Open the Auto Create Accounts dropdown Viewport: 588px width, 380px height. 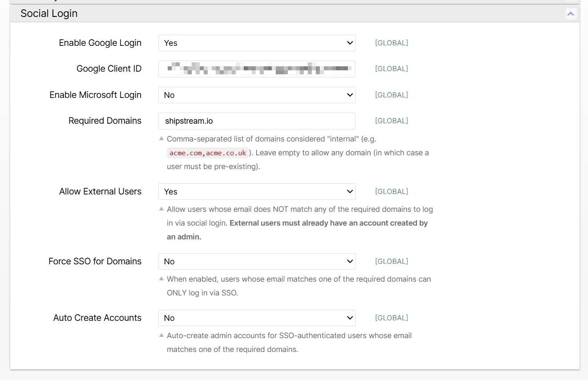coord(257,318)
